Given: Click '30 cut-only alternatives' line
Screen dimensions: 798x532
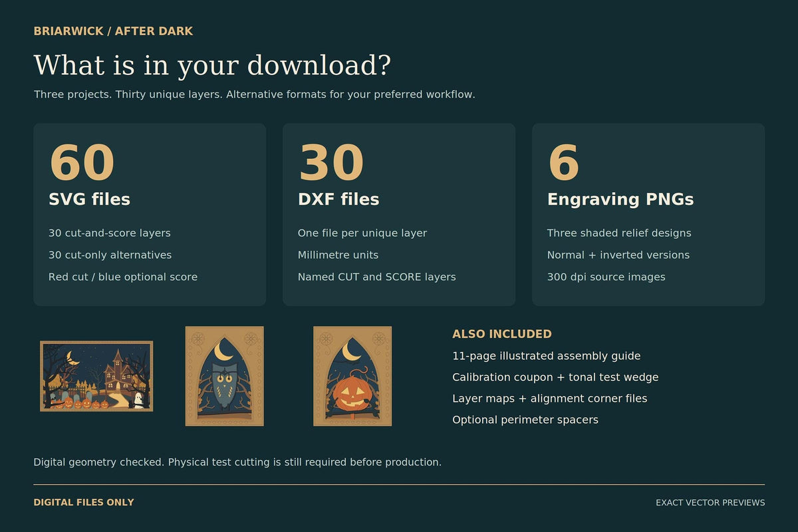Looking at the screenshot, I should [x=110, y=255].
